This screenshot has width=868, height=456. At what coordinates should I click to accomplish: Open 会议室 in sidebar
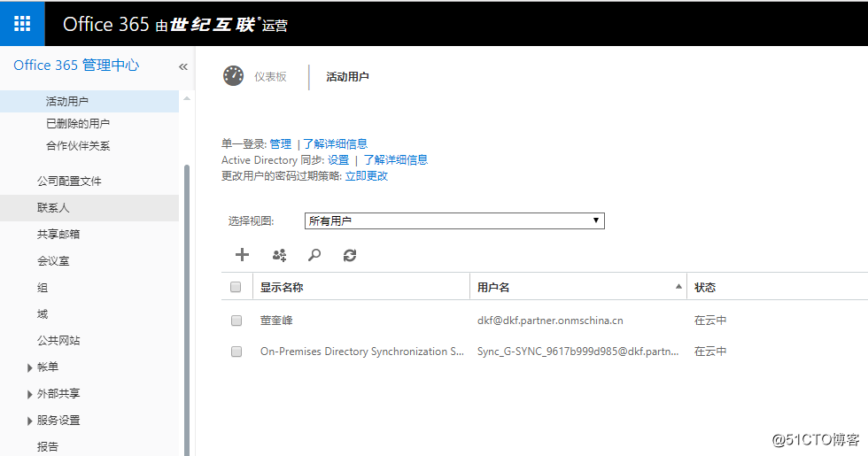[53, 260]
